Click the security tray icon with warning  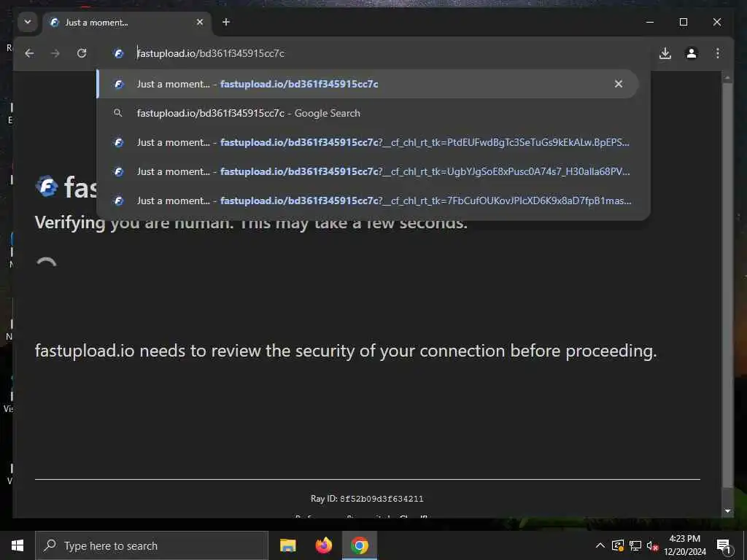point(618,545)
